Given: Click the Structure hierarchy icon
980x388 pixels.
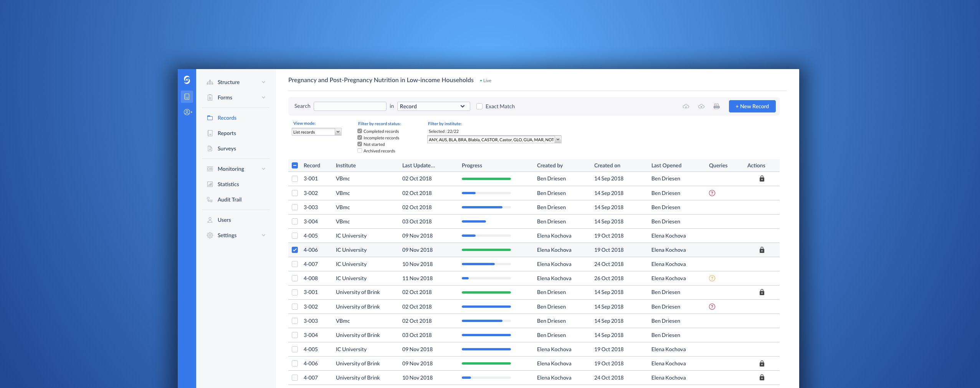Looking at the screenshot, I should pyautogui.click(x=210, y=82).
